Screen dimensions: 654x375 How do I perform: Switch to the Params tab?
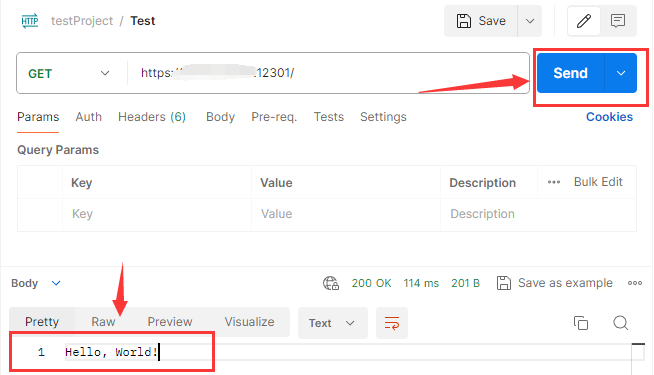tap(38, 117)
